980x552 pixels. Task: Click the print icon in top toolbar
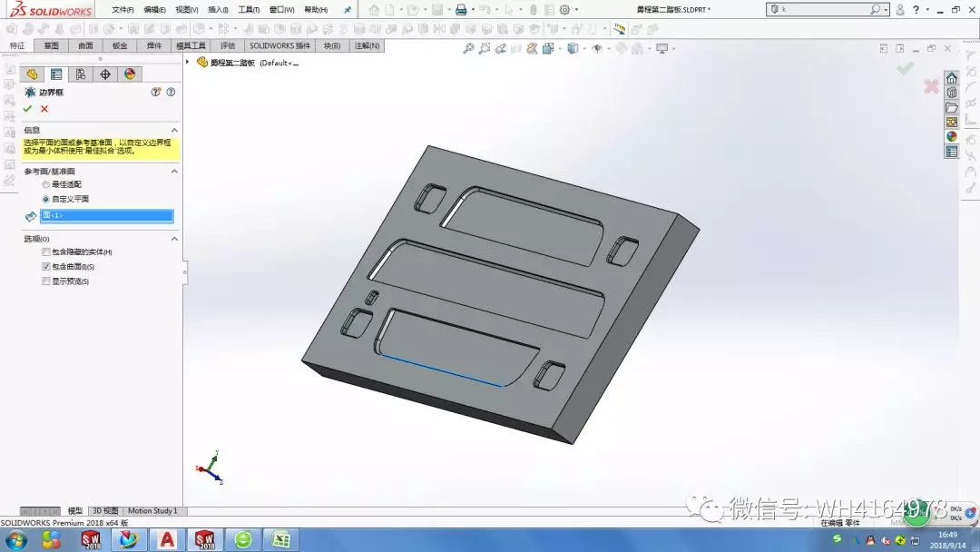[461, 10]
